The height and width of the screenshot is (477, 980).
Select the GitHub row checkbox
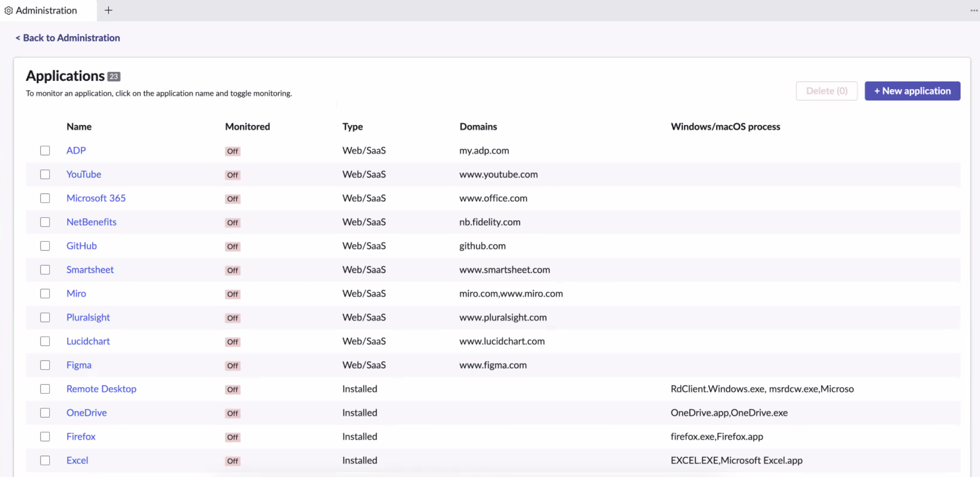click(45, 246)
